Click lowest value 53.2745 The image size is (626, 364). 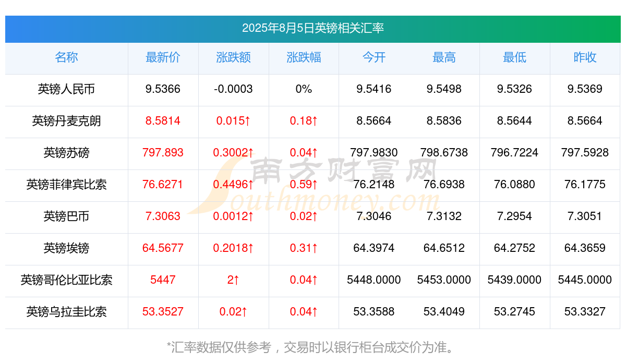514,312
